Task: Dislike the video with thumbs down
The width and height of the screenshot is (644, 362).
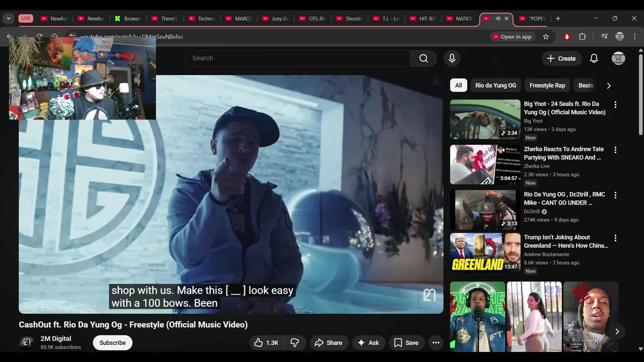Action: coord(295,343)
